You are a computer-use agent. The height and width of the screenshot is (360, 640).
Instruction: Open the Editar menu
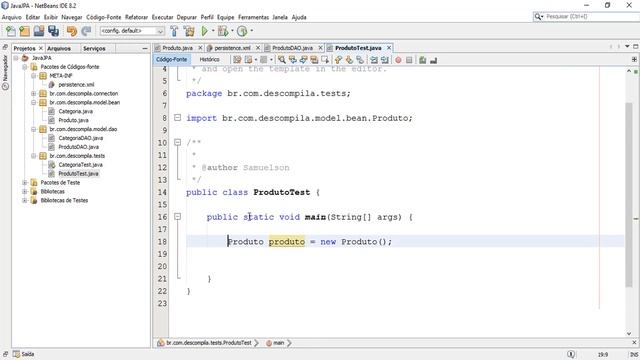click(33, 17)
